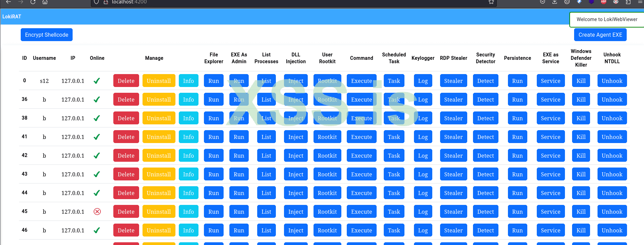Click the ID cell 44
The width and height of the screenshot is (644, 245).
click(x=24, y=193)
